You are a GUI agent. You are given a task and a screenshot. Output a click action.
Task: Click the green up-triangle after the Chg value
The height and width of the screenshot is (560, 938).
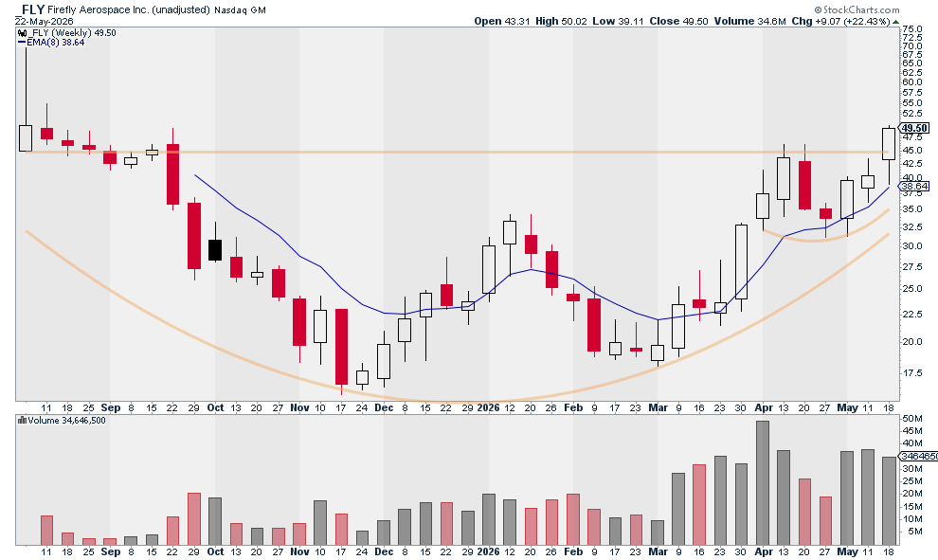coord(895,22)
